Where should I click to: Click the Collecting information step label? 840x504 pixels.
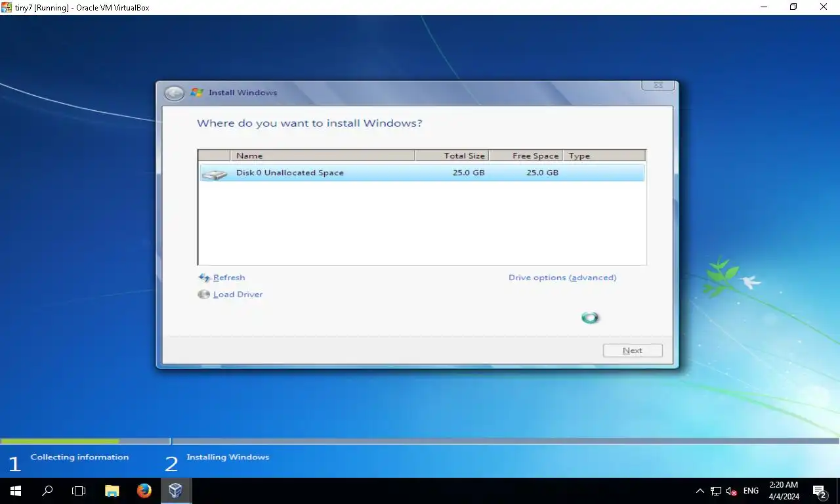click(79, 457)
